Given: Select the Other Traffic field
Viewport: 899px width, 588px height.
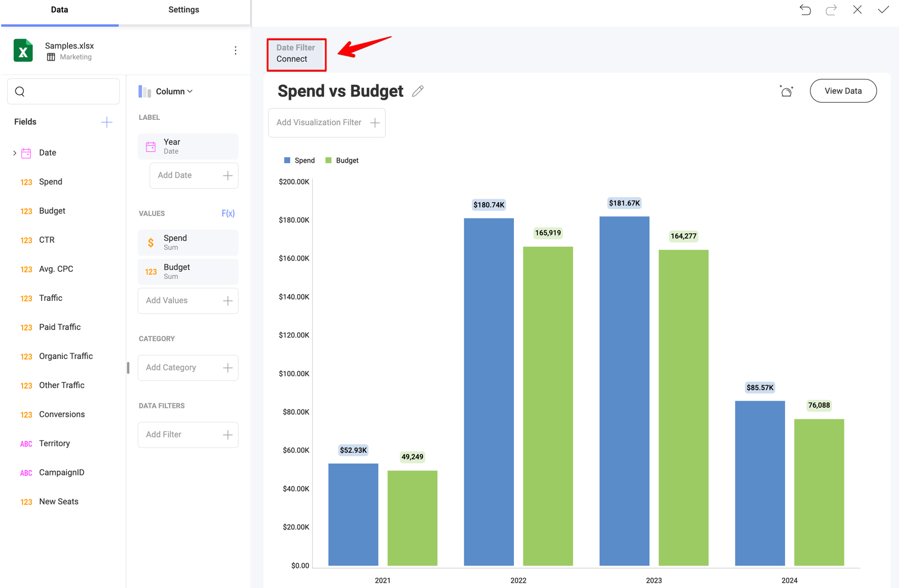Looking at the screenshot, I should tap(63, 386).
